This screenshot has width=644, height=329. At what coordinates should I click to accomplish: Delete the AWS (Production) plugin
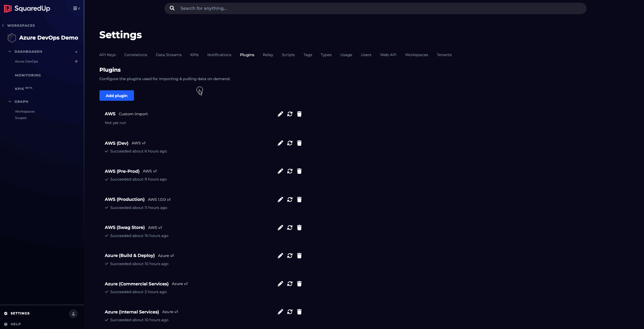tap(299, 199)
